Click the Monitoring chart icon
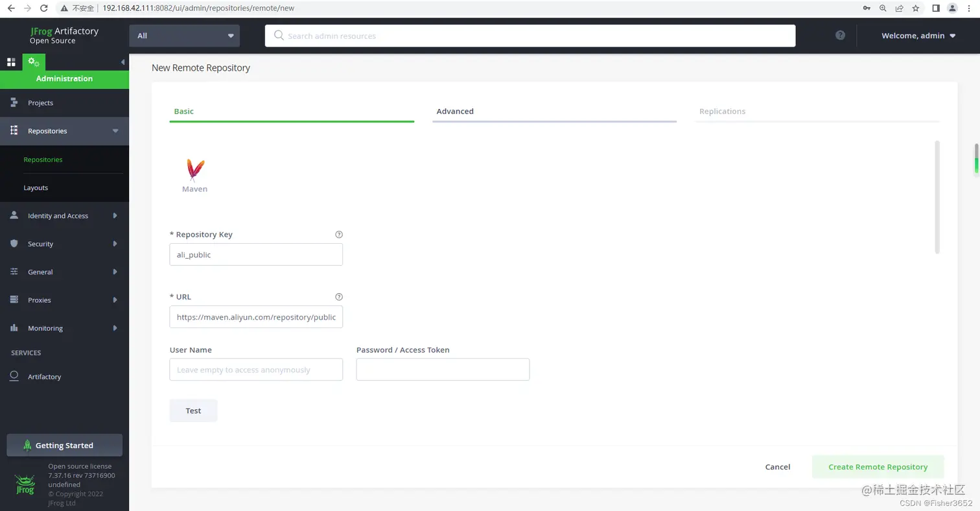This screenshot has width=980, height=511. pos(14,328)
